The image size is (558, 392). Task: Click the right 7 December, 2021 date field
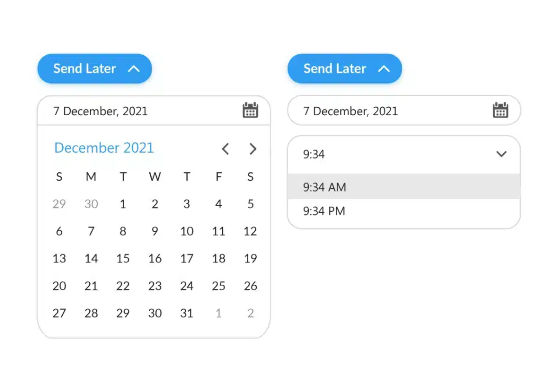tap(404, 111)
